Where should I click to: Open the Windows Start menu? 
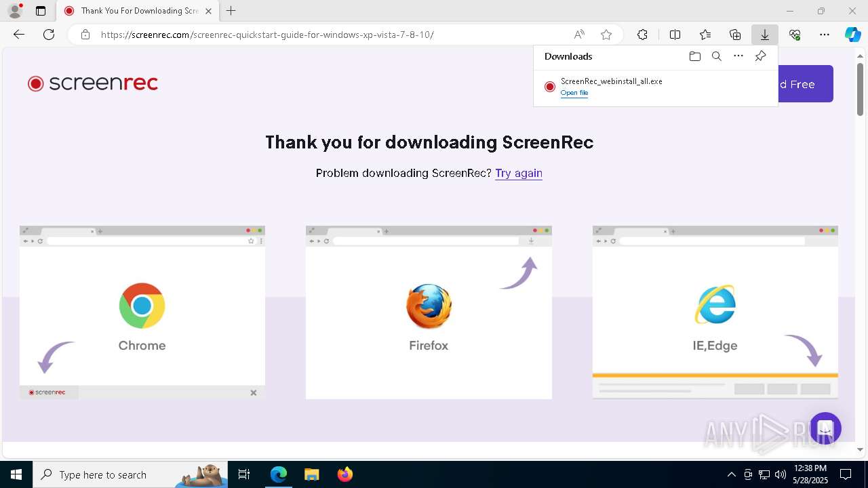tap(16, 474)
